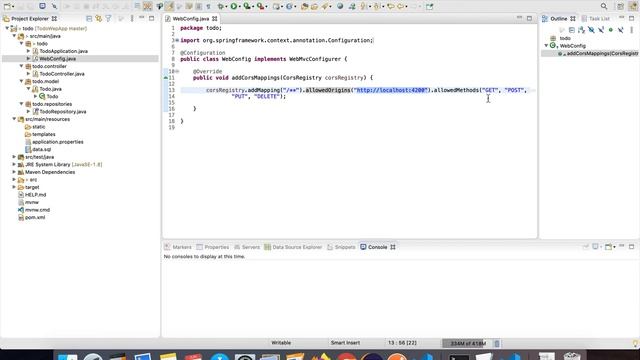The image size is (640, 360).
Task: Click the Writable status field
Action: tap(281, 343)
